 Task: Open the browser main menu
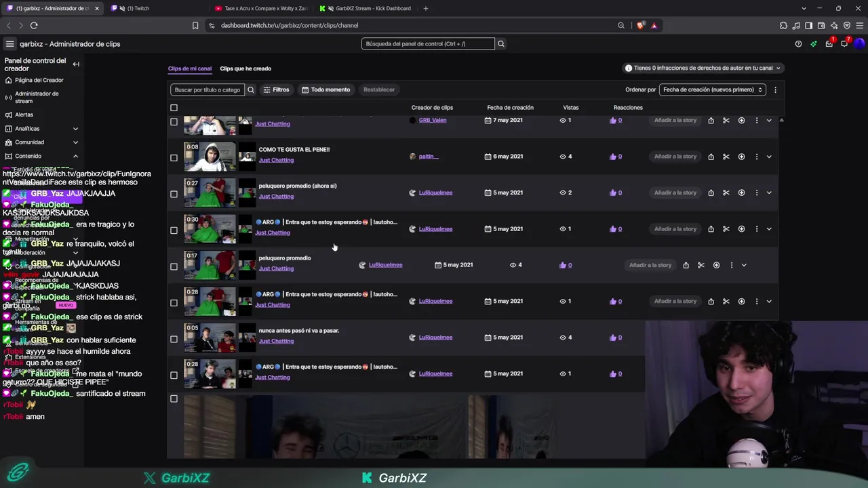(x=859, y=26)
